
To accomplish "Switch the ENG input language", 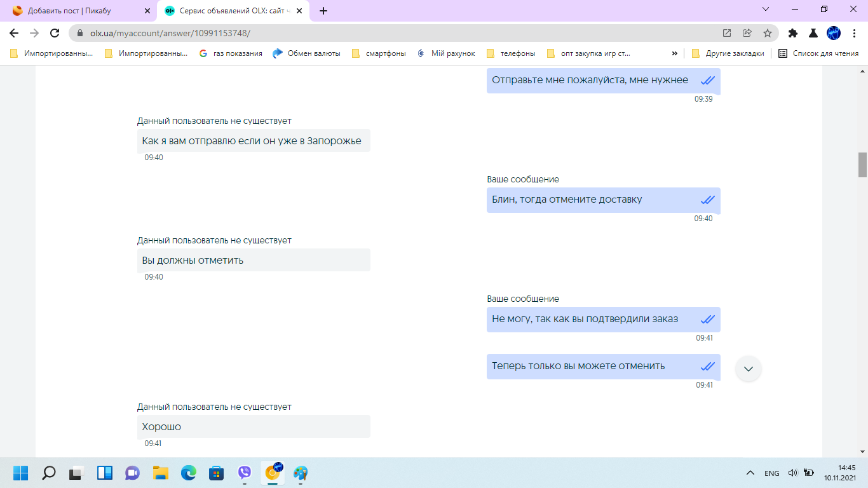I will pyautogui.click(x=771, y=473).
